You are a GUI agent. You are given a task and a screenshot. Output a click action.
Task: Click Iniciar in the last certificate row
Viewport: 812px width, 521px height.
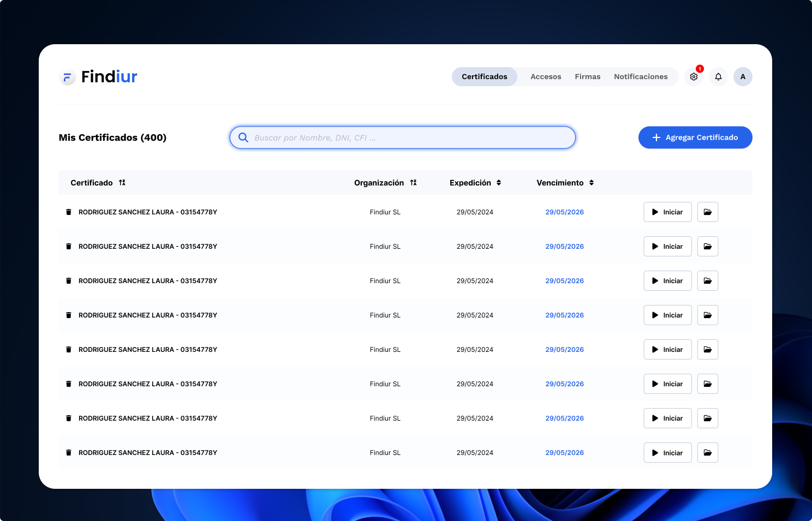coord(668,453)
